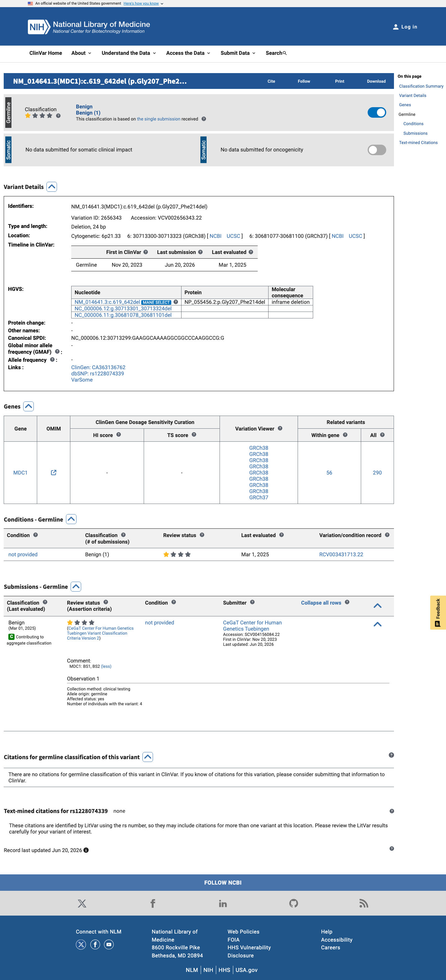This screenshot has width=446, height=980.
Task: Click help icon next to HI score
Action: tap(118, 435)
